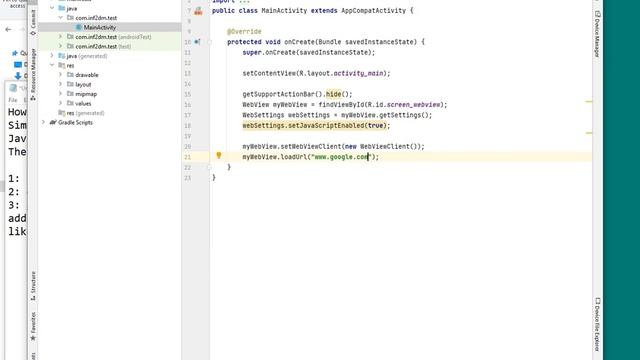
Task: Click the yellow lightbulb quick-fix icon
Action: click(219, 155)
